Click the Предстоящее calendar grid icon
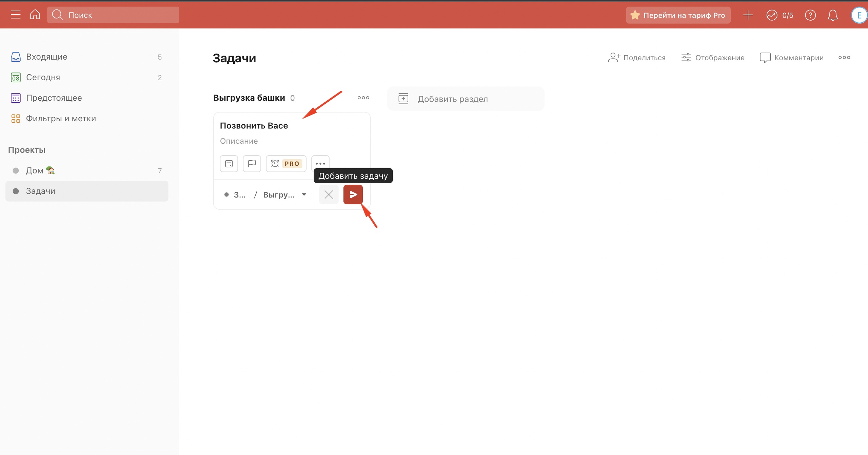The image size is (868, 455). point(16,98)
